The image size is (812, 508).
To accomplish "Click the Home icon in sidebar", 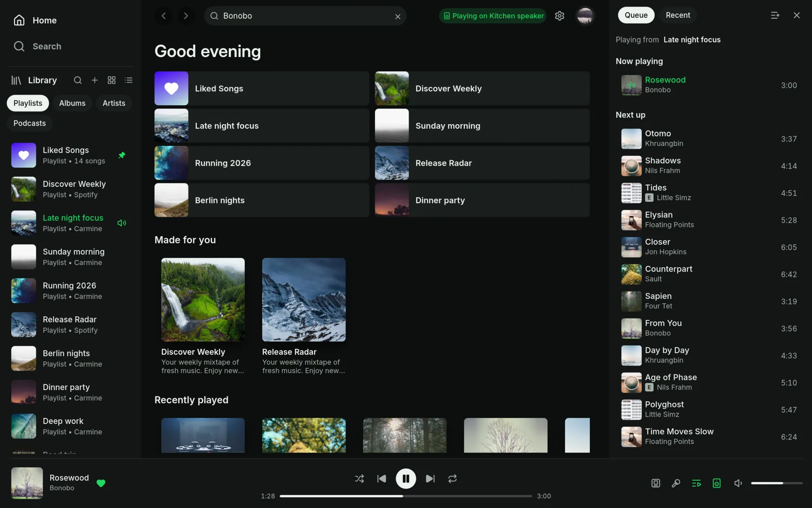I will (x=19, y=20).
